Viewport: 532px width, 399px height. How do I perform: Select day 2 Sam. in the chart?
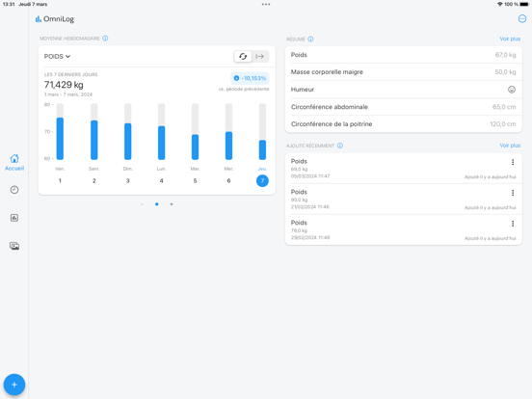[94, 180]
